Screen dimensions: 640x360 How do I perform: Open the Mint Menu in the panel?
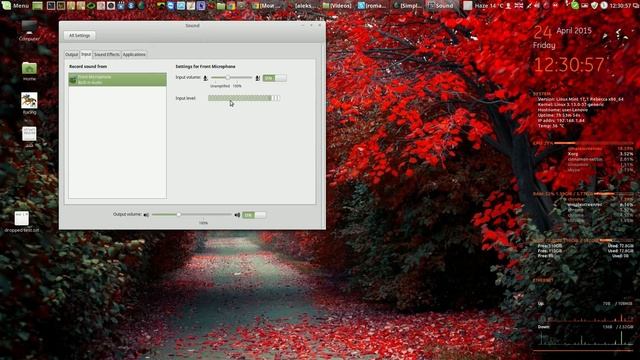pyautogui.click(x=16, y=6)
